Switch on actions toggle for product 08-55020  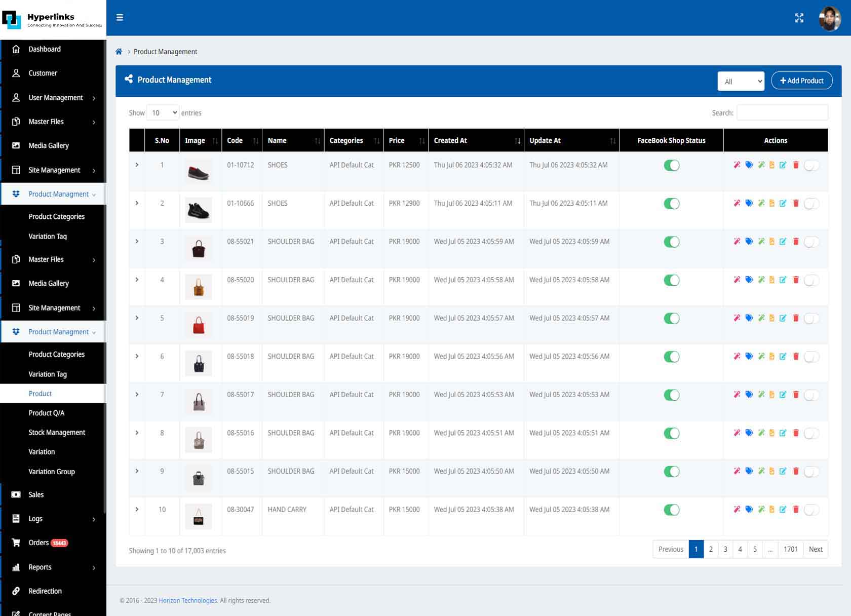[811, 280]
